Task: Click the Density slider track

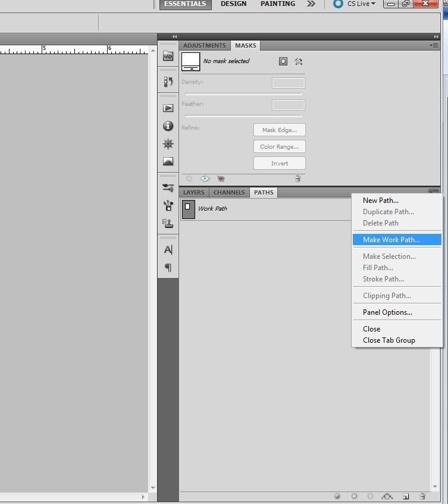Action: [243, 94]
